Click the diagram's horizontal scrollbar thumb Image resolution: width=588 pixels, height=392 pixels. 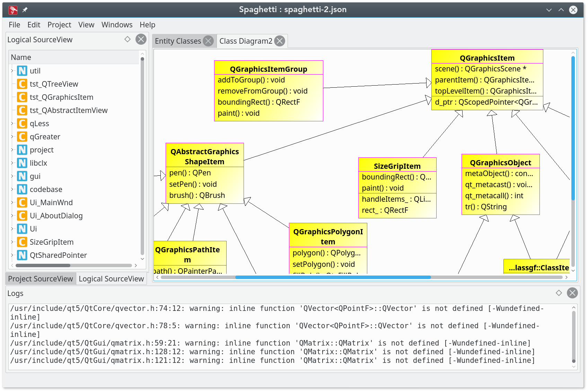tap(333, 277)
